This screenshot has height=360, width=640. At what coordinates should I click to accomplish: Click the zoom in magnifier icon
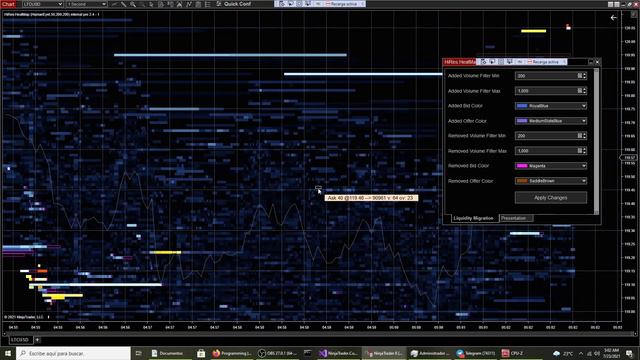[133, 4]
